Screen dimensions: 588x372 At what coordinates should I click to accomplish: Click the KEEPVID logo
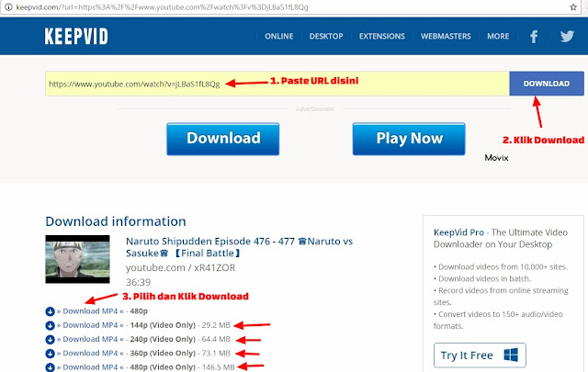tap(76, 37)
